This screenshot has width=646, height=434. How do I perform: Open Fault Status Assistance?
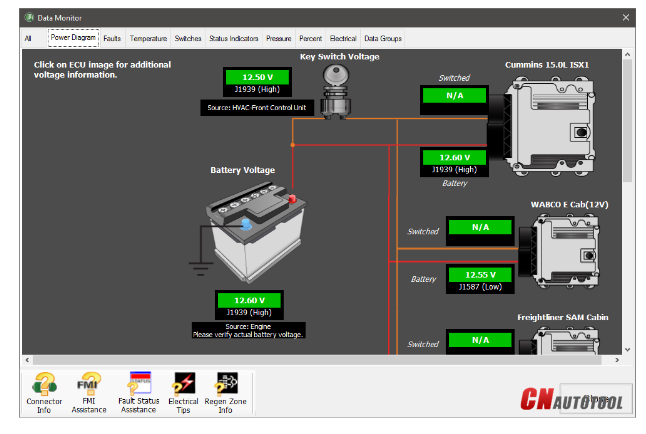(x=139, y=393)
